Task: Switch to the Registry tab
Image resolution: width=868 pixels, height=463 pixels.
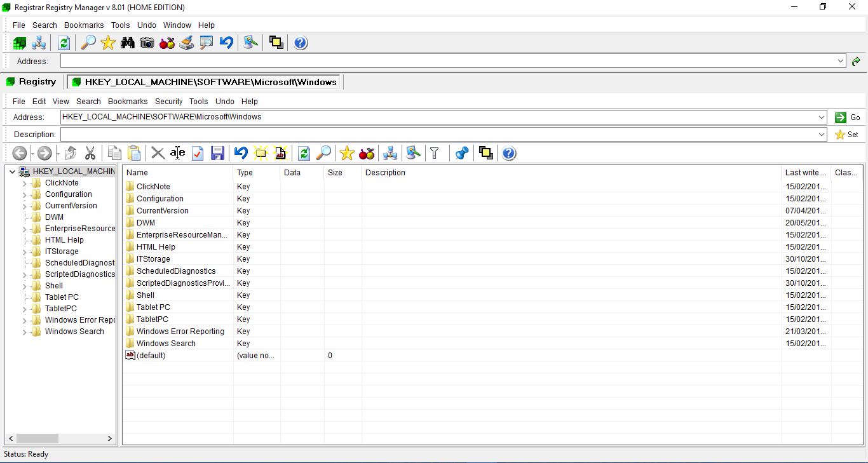Action: point(31,81)
